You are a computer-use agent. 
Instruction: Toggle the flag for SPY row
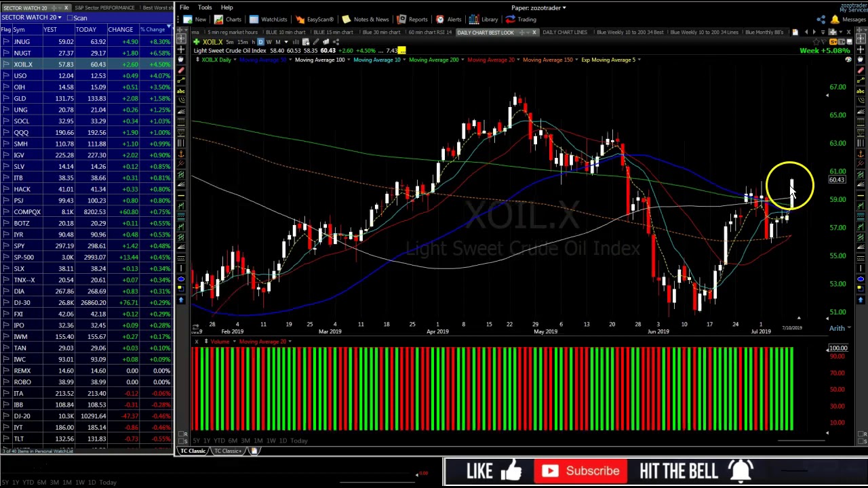pyautogui.click(x=5, y=246)
